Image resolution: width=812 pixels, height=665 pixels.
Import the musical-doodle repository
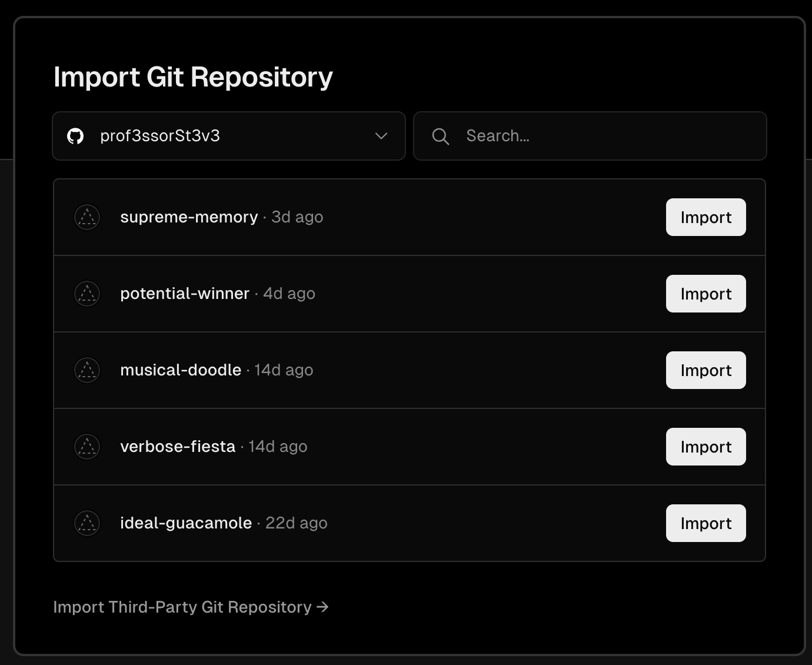(705, 370)
